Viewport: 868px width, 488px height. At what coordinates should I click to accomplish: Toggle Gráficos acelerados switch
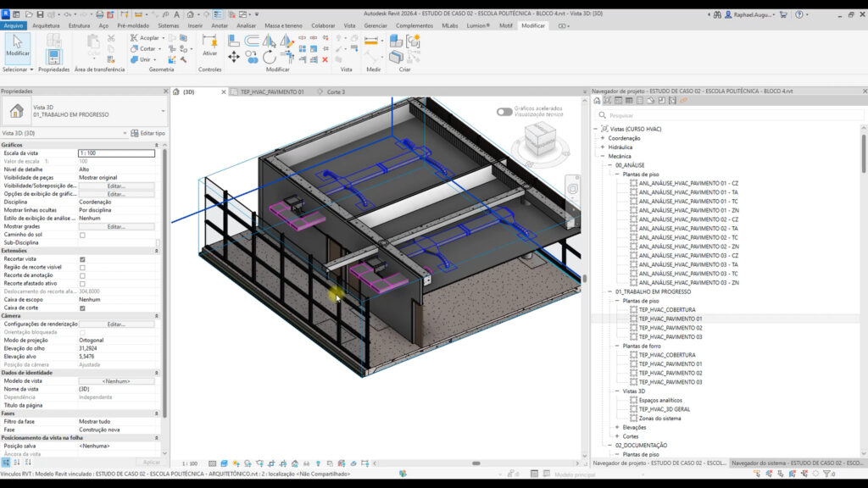[x=504, y=112]
